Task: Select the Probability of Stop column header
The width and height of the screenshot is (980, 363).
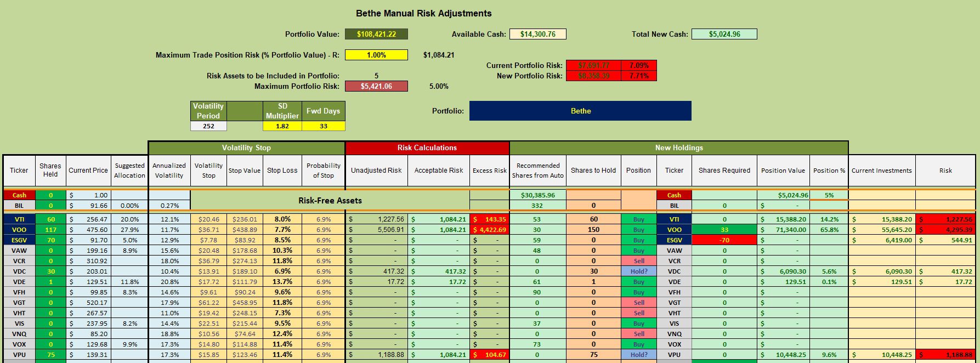Action: 324,171
